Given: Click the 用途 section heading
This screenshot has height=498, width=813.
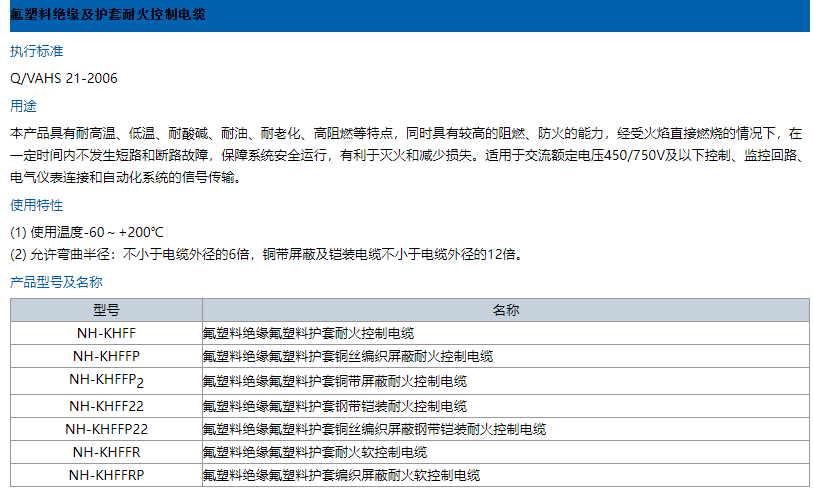Looking at the screenshot, I should pos(23,105).
